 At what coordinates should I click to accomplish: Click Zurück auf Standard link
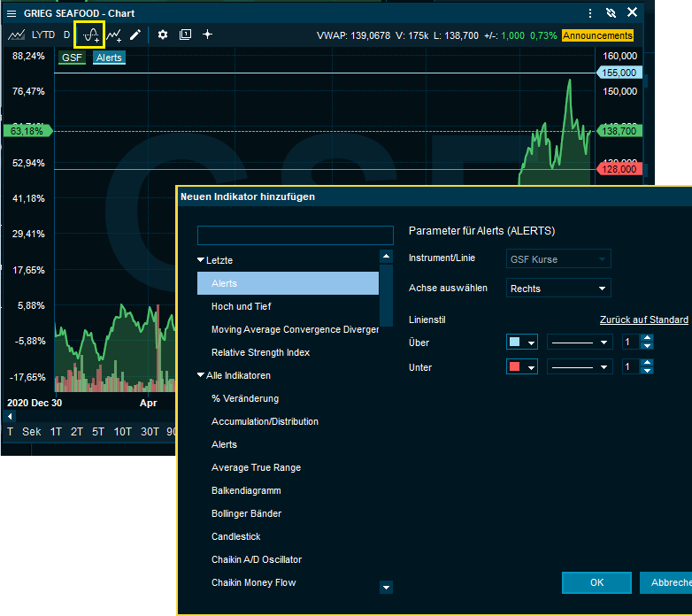643,320
